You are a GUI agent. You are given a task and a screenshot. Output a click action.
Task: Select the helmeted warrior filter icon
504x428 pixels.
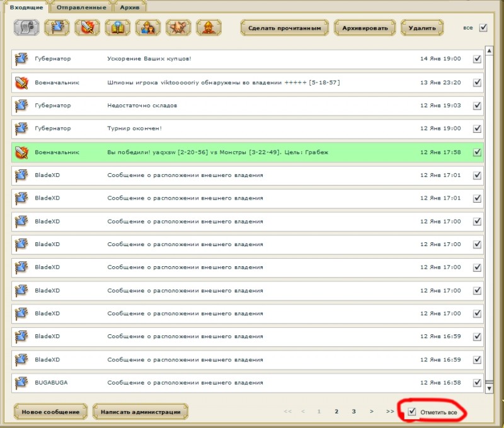tap(209, 28)
